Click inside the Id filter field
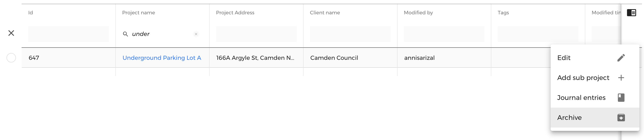The image size is (644, 140). [x=68, y=34]
